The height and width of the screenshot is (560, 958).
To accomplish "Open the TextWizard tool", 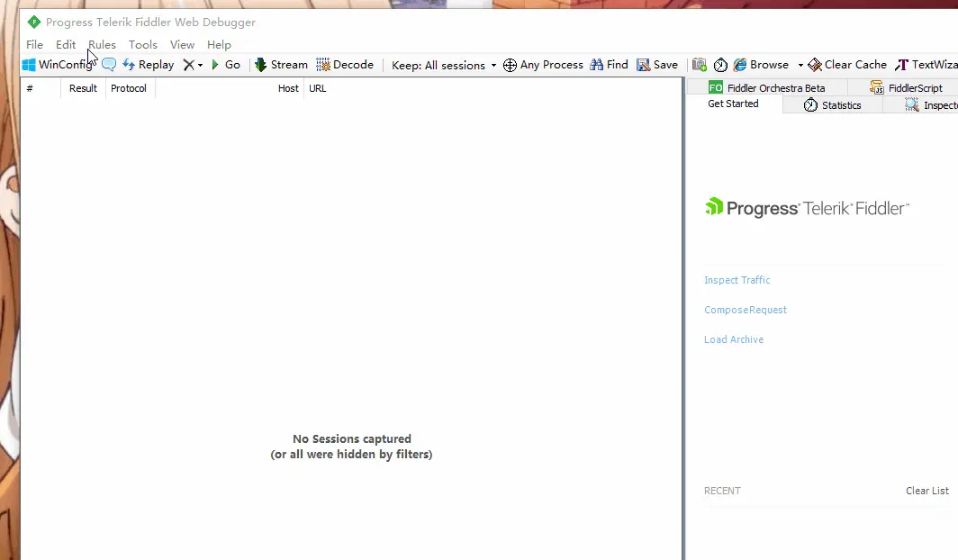I will (926, 65).
